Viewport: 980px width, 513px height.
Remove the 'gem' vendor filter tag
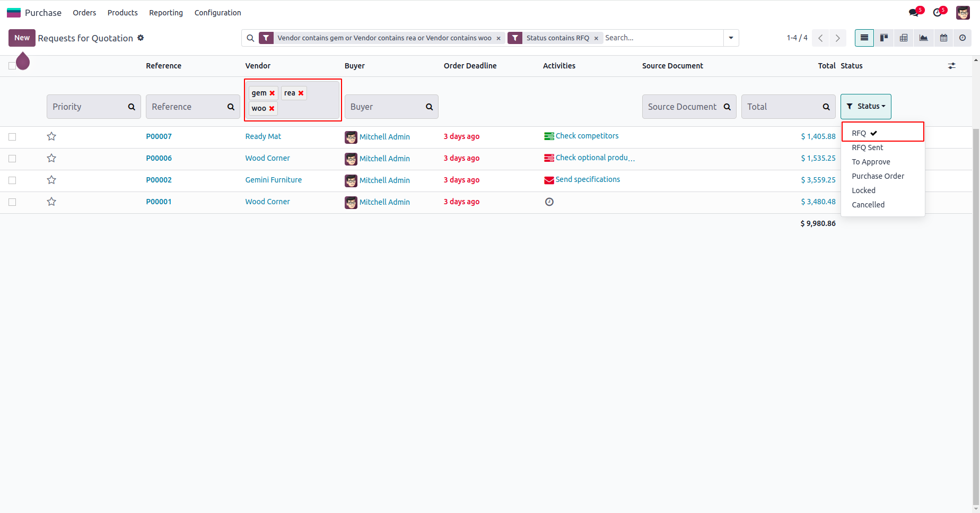click(272, 93)
